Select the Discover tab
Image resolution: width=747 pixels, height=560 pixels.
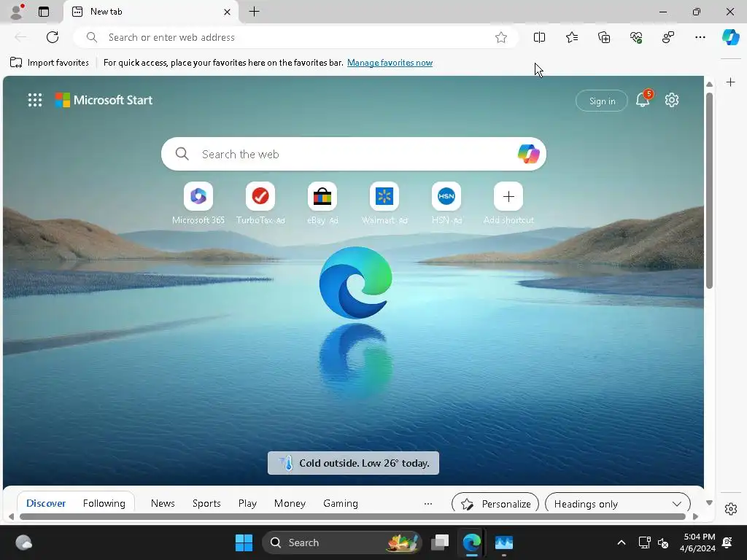tap(46, 503)
